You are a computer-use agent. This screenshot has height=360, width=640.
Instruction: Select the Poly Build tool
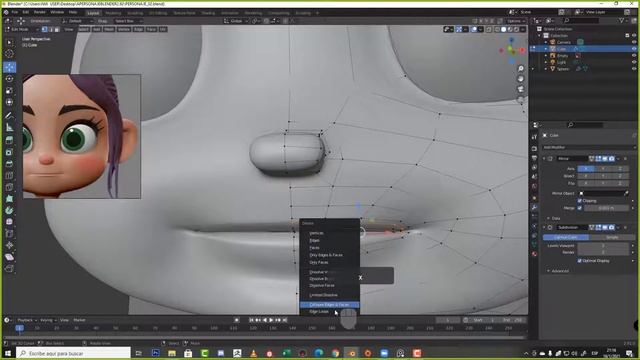point(9,199)
